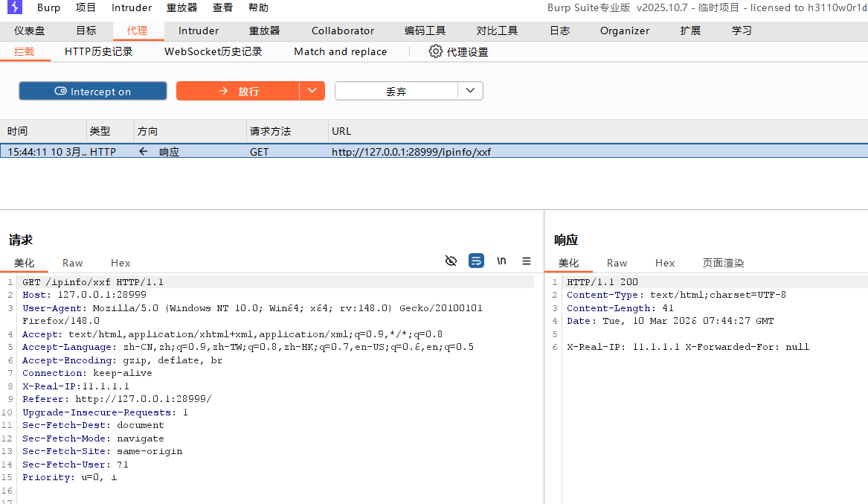Select request pane 美化 view tab
This screenshot has height=504, width=868.
[25, 263]
